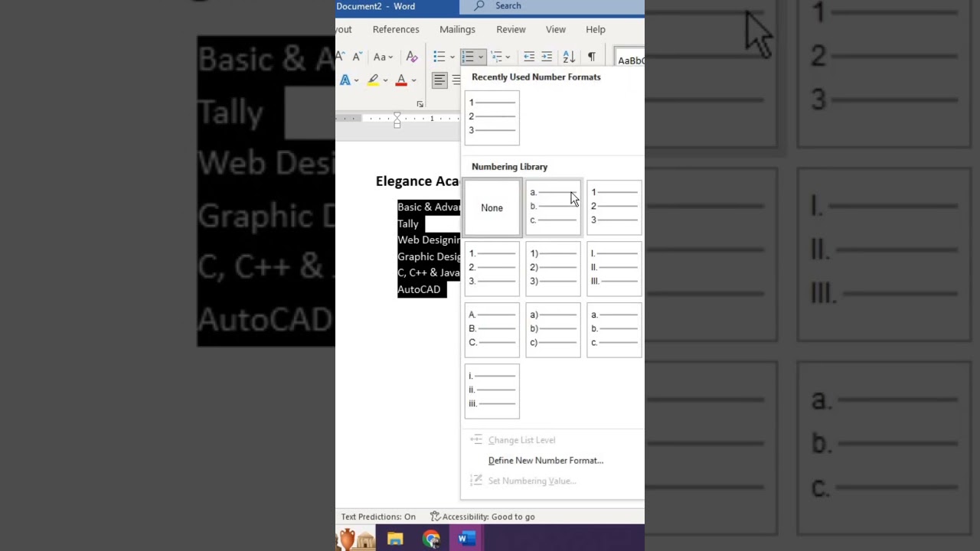This screenshot has width=980, height=551.
Task: Pick recently used 1 2 3 format
Action: (492, 118)
